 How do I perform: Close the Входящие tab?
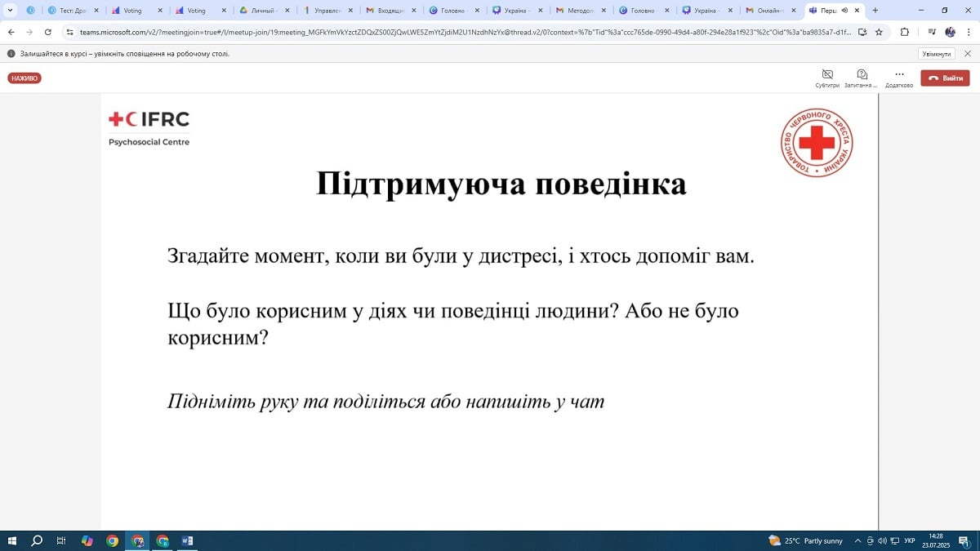[414, 11]
